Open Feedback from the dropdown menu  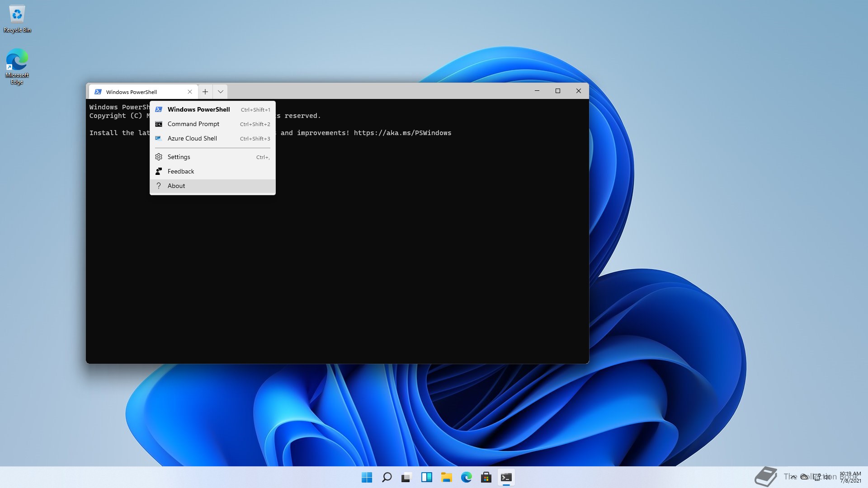click(212, 171)
